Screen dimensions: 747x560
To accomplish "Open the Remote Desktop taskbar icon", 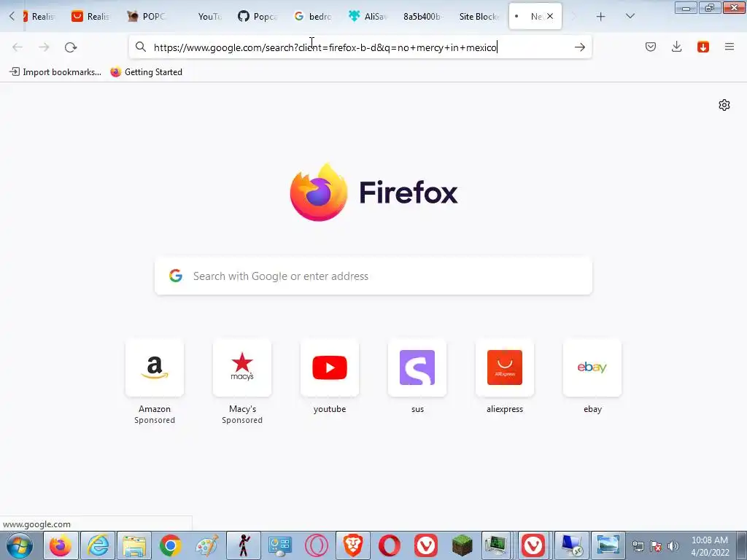I will point(570,545).
